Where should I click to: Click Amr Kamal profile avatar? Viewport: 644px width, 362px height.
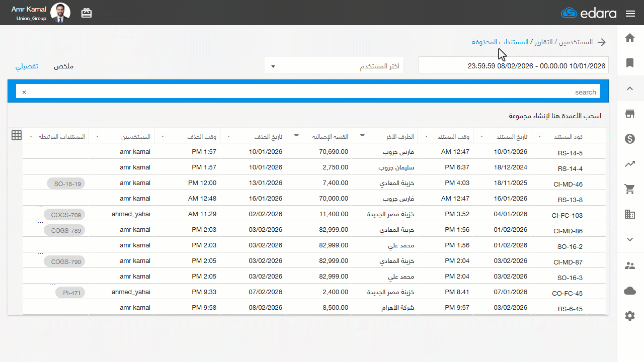pyautogui.click(x=60, y=13)
